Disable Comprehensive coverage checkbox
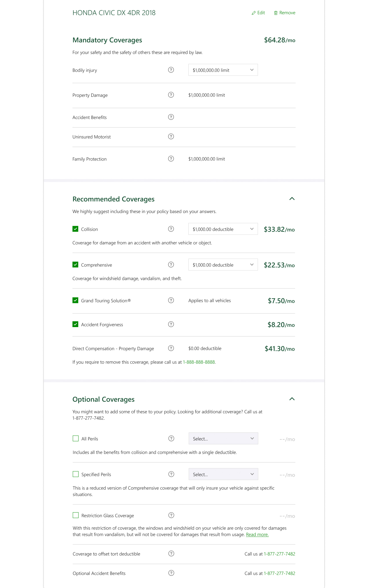The height and width of the screenshot is (588, 371). pos(75,265)
